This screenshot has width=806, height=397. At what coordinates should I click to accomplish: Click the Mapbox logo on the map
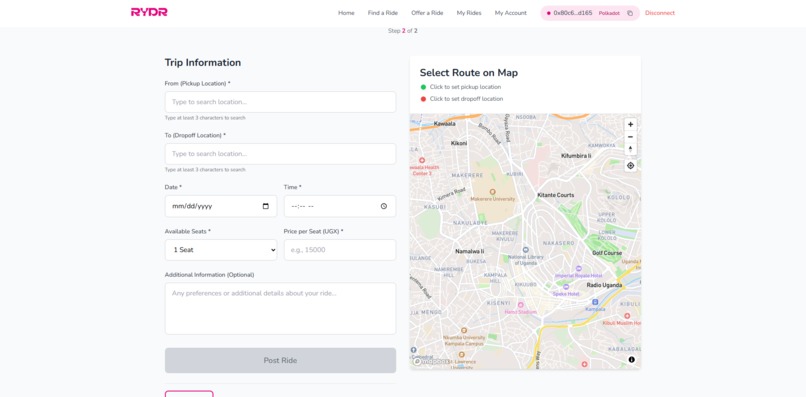tap(431, 362)
